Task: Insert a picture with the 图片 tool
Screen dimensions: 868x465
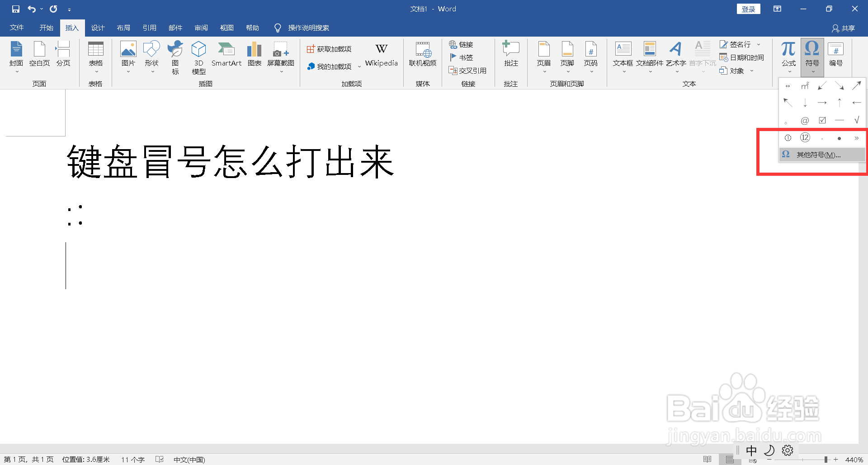Action: coord(128,54)
